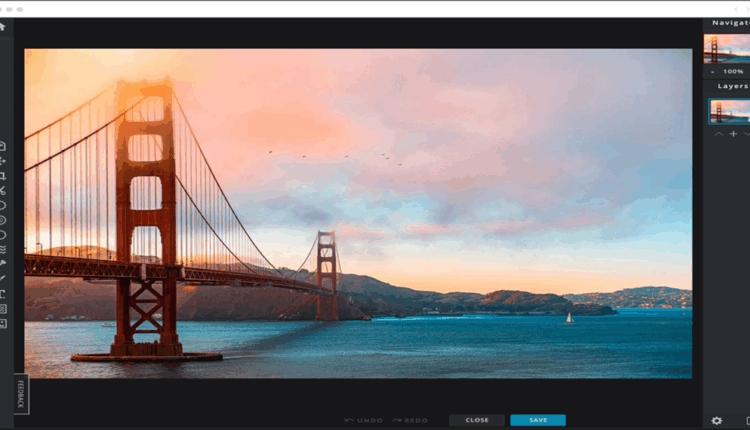750x430 pixels.
Task: Open the settings gear icon
Action: [716, 421]
